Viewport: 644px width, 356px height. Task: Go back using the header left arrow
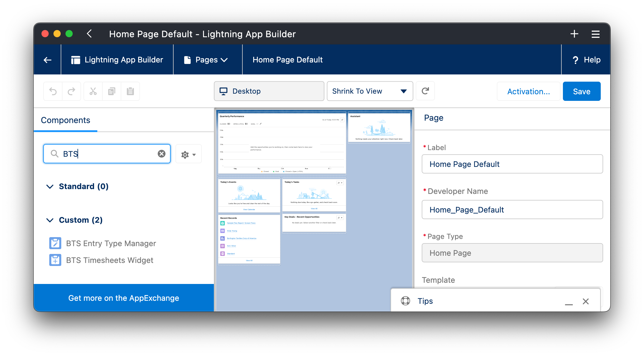(x=47, y=60)
